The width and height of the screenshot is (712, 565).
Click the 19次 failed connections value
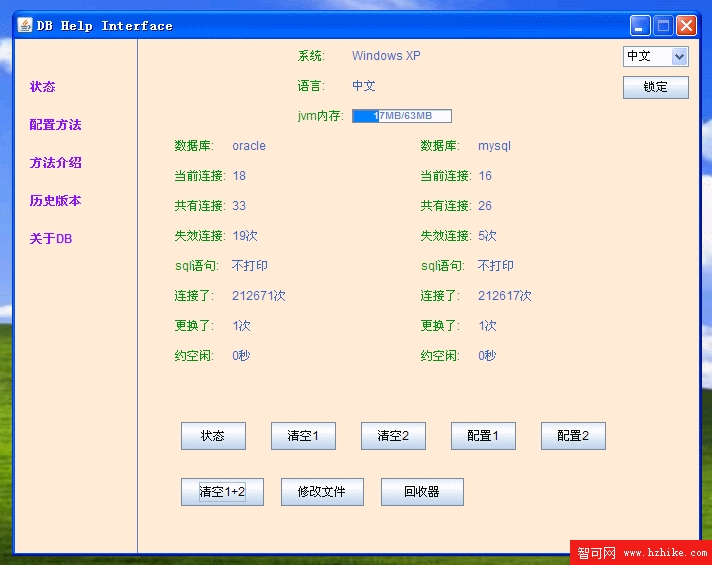coord(245,236)
